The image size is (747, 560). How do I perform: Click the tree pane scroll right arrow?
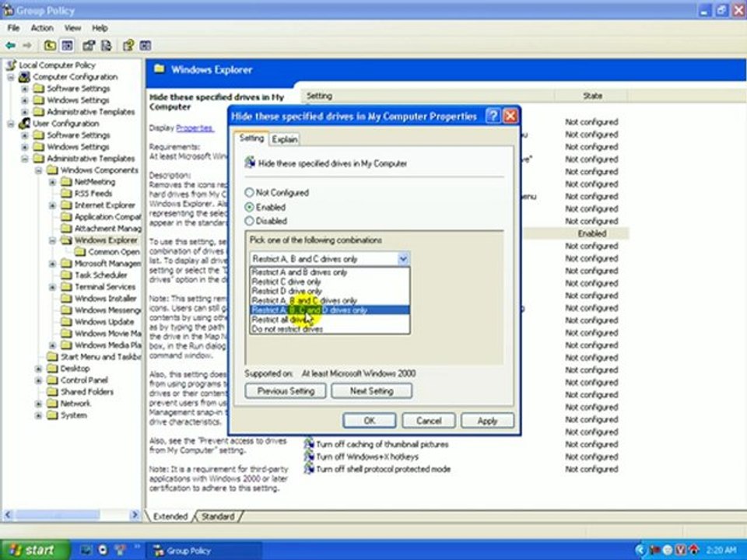point(135,515)
